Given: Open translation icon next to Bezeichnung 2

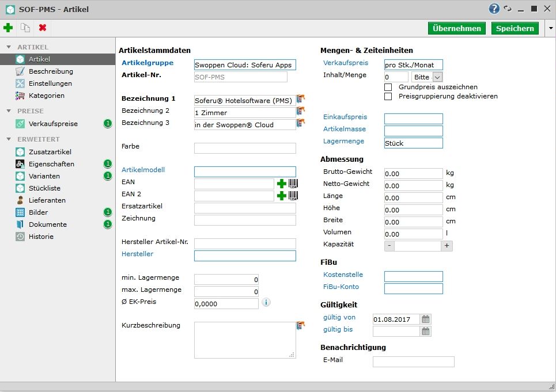Looking at the screenshot, I should pyautogui.click(x=301, y=111).
